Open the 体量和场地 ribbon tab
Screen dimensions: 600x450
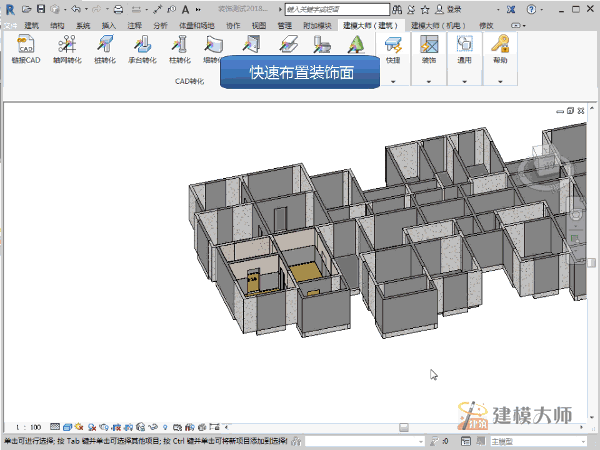[x=197, y=26]
